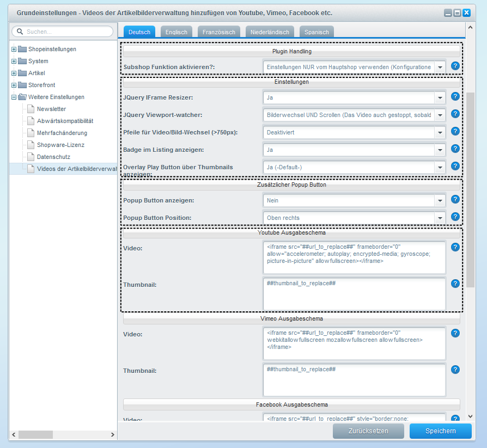The image size is (487, 448).
Task: Click the Videos der Artikelbilderverwaltung document icon
Action: tap(31, 169)
